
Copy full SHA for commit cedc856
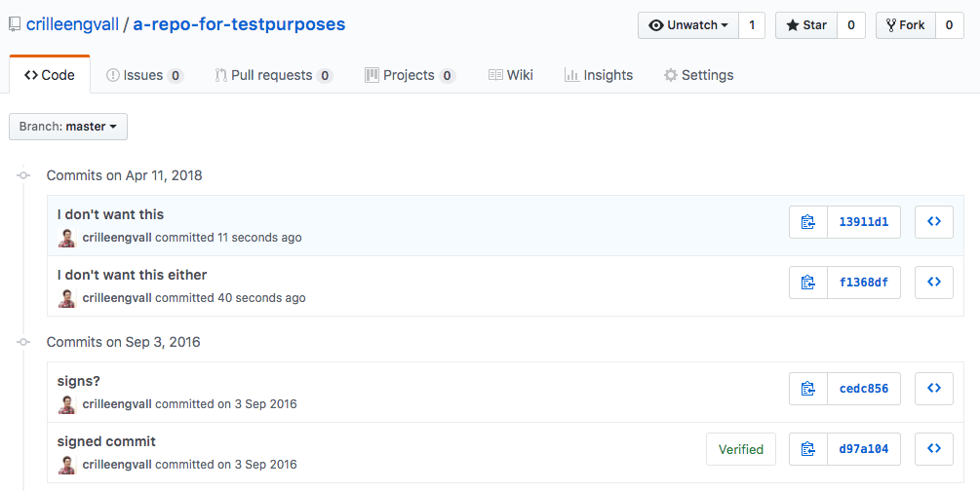(808, 389)
